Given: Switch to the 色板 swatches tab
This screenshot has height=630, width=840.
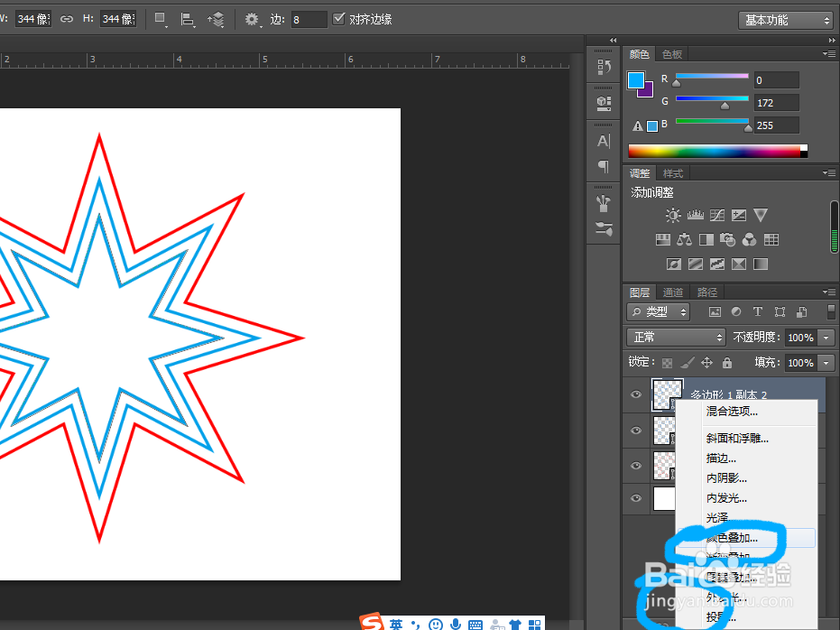Looking at the screenshot, I should pos(672,54).
